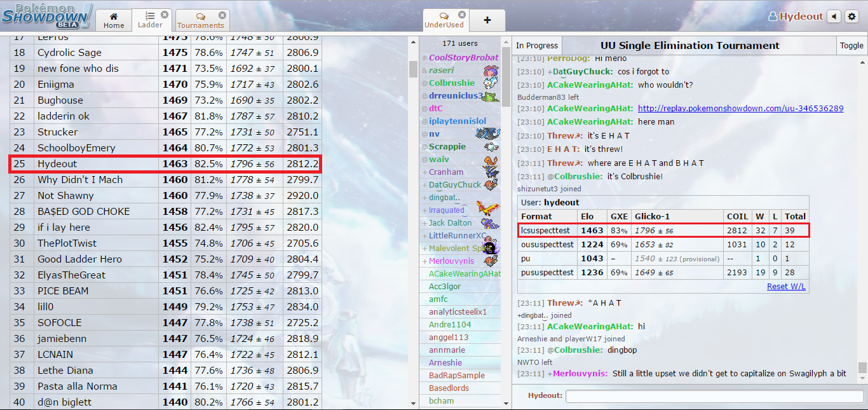Select iplaytennislol in the user list
The width and height of the screenshot is (868, 410).
459,121
